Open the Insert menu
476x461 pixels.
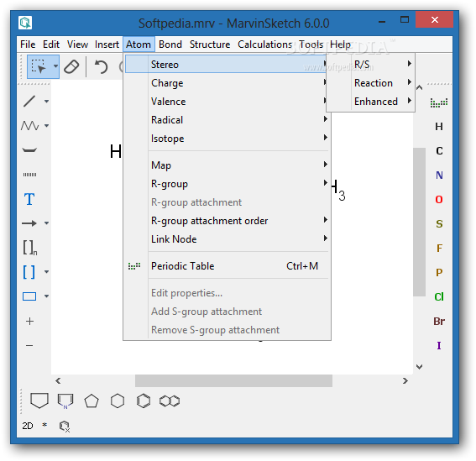pos(107,45)
